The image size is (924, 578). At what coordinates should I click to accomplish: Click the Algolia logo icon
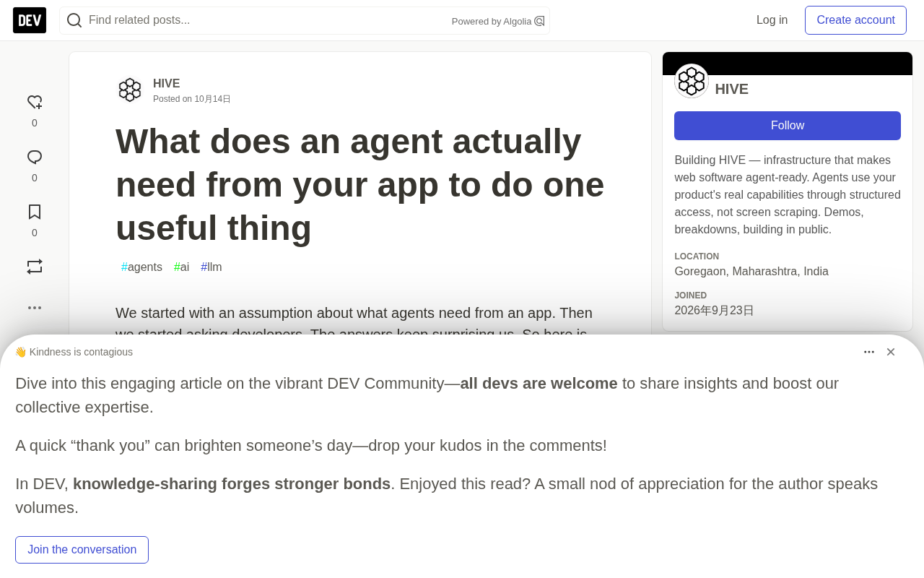539,21
